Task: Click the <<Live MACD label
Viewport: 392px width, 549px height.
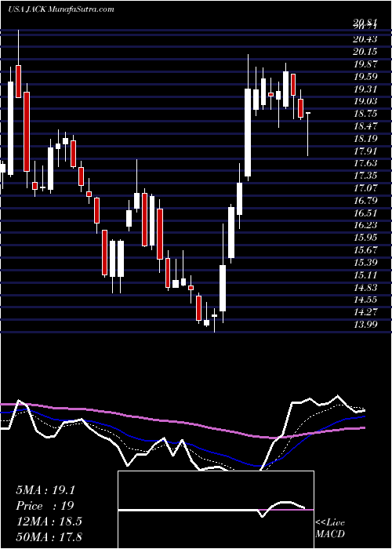Action: (x=330, y=529)
